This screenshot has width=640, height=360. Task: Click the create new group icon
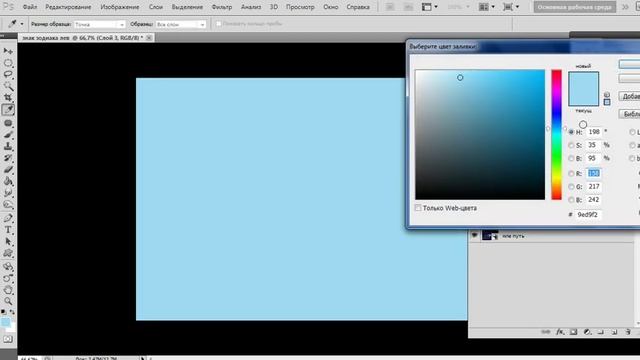pyautogui.click(x=600, y=332)
